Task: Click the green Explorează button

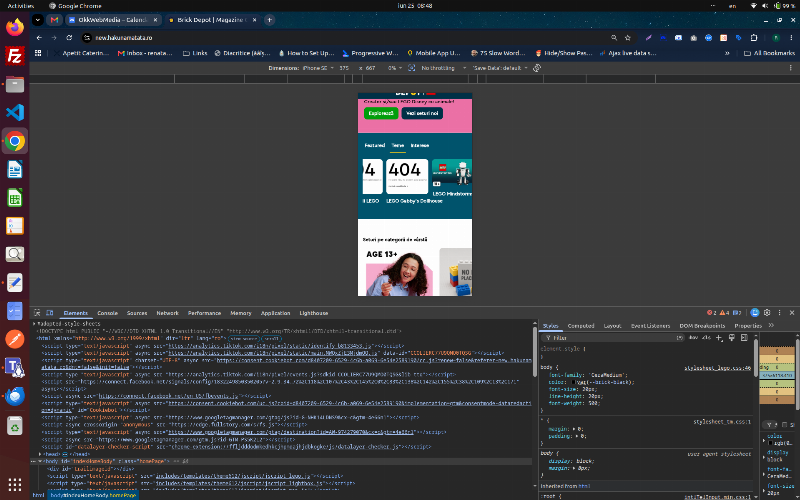Action: click(x=381, y=113)
